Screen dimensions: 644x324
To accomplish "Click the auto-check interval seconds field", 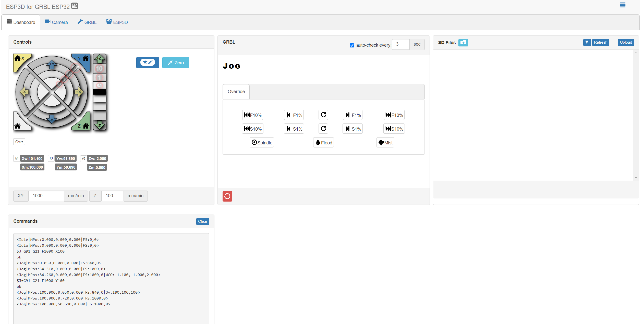I will pos(401,44).
